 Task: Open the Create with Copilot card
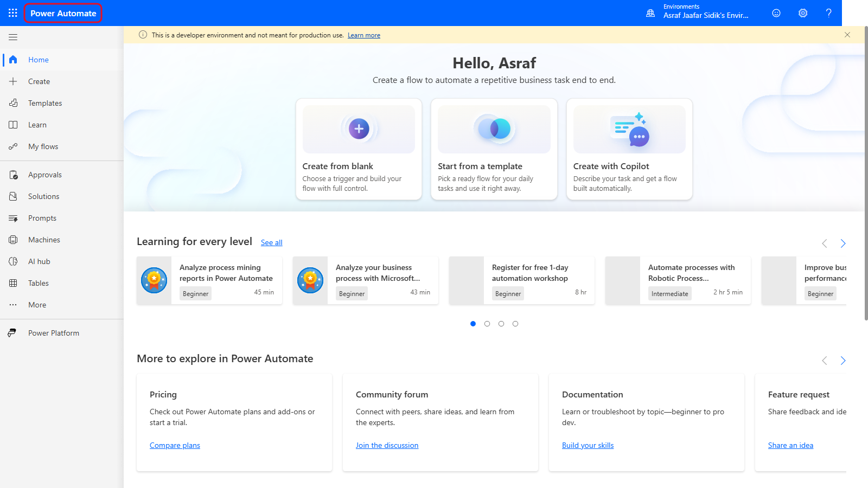click(629, 149)
